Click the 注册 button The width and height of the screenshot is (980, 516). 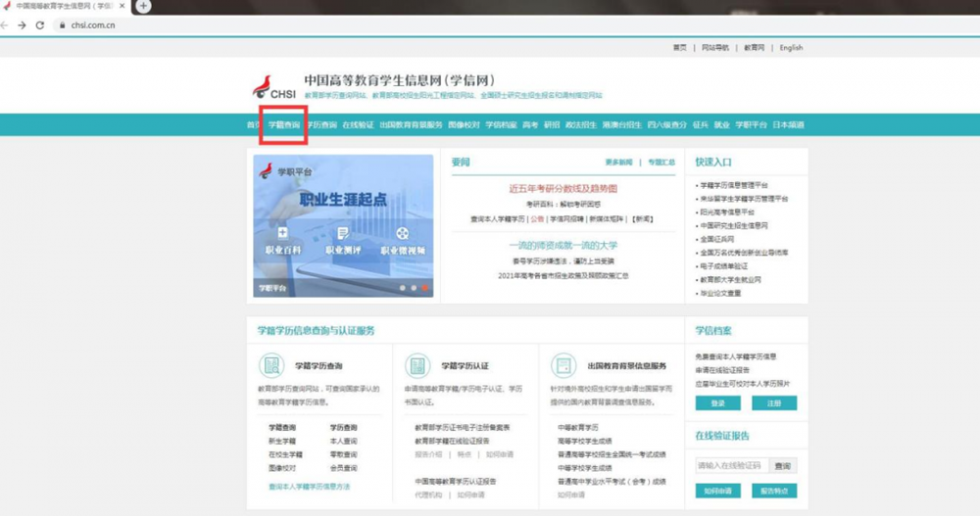(x=773, y=402)
